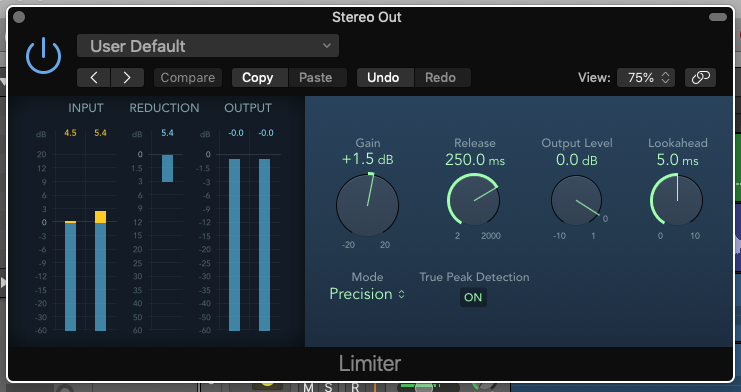Click the Lookahead knob
Viewport: 741px width, 392px height.
tap(677, 200)
